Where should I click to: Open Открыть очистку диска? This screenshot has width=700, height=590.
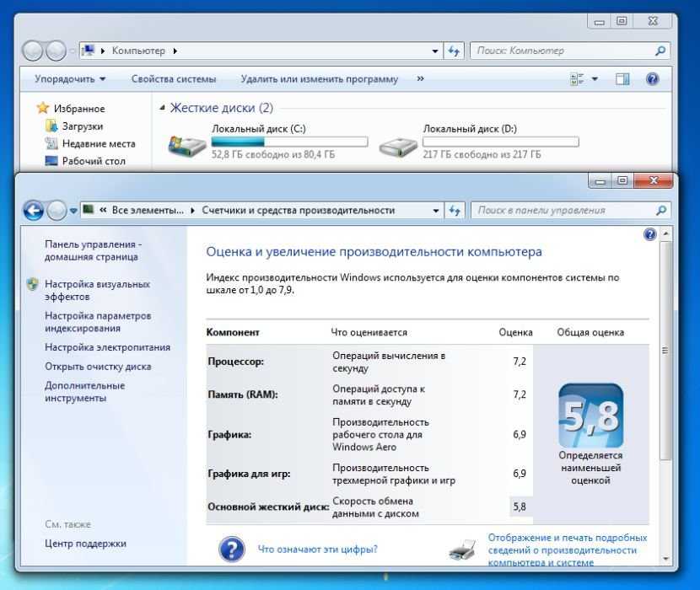tap(98, 367)
